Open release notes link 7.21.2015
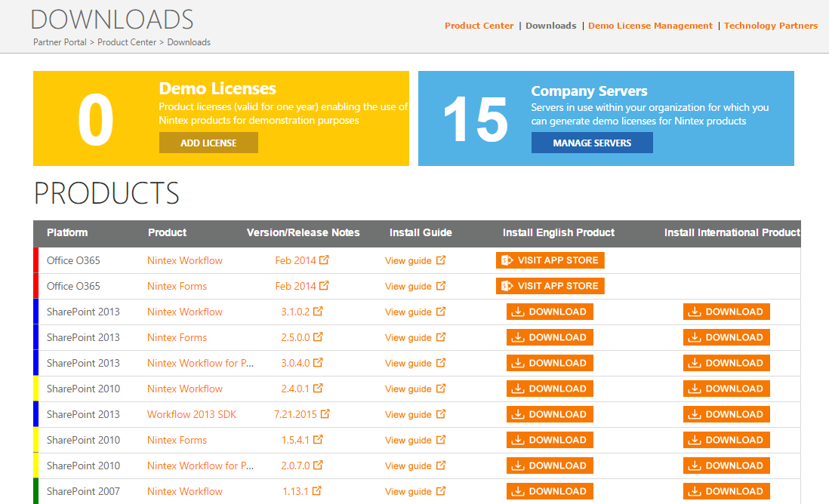The image size is (829, 504). (295, 414)
